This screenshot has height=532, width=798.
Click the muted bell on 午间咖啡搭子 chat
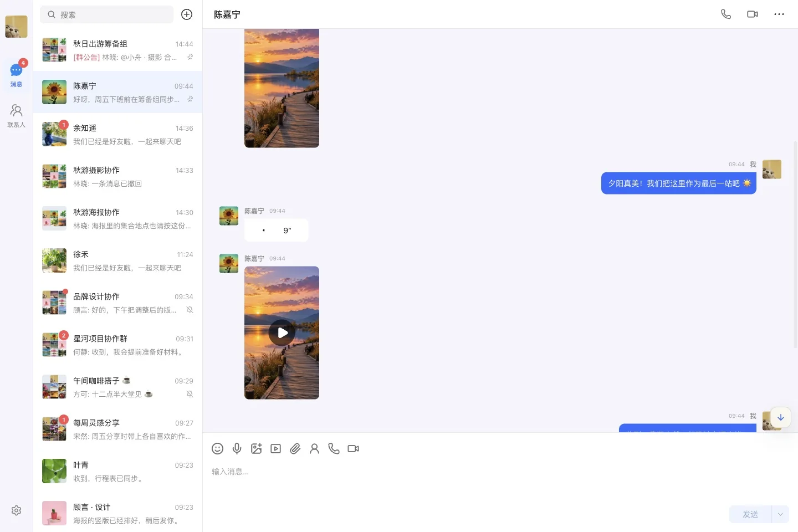coord(190,394)
